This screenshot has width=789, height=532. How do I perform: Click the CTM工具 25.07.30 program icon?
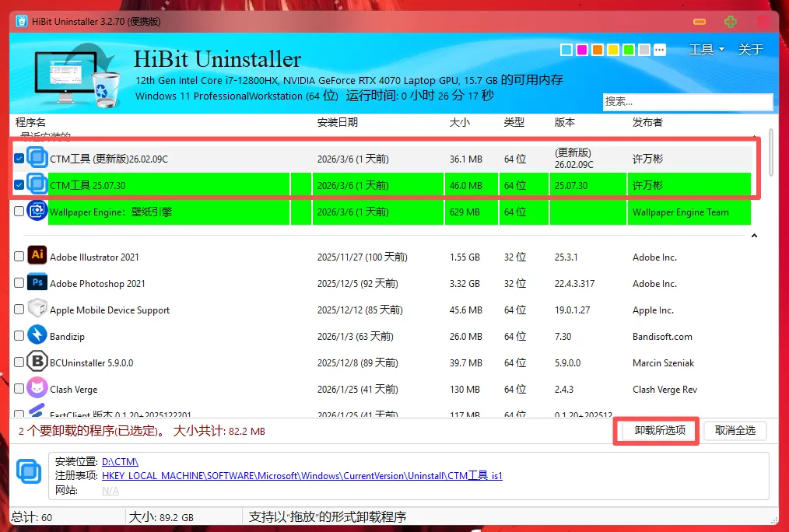point(37,184)
